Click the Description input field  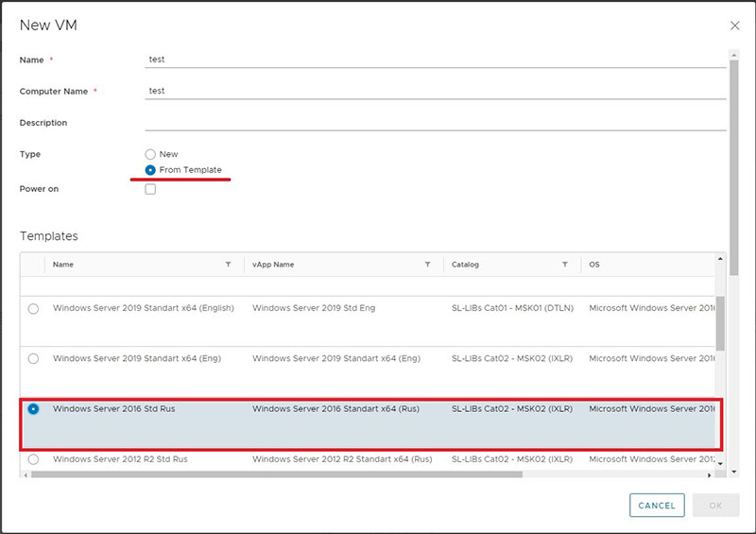435,122
